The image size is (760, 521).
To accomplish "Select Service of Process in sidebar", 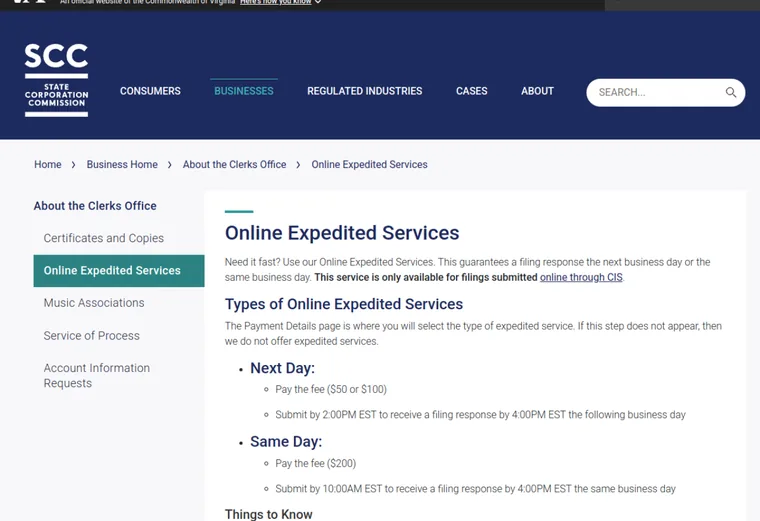I will coord(92,335).
